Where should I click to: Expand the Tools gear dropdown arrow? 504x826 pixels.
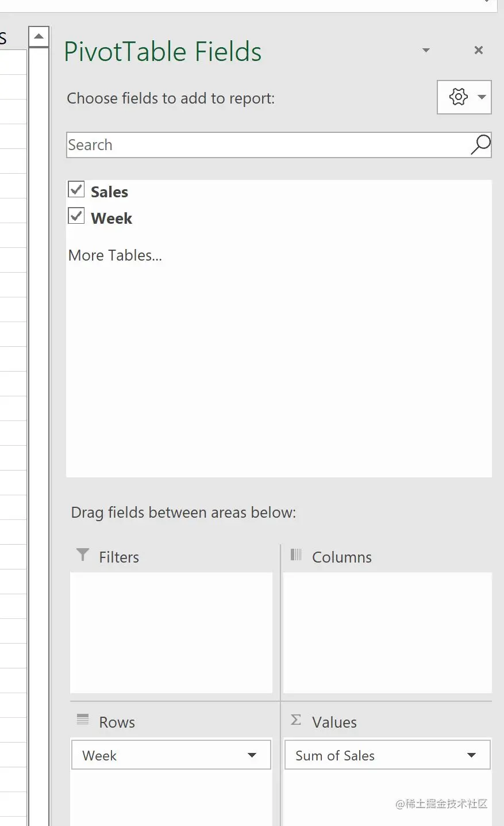482,97
